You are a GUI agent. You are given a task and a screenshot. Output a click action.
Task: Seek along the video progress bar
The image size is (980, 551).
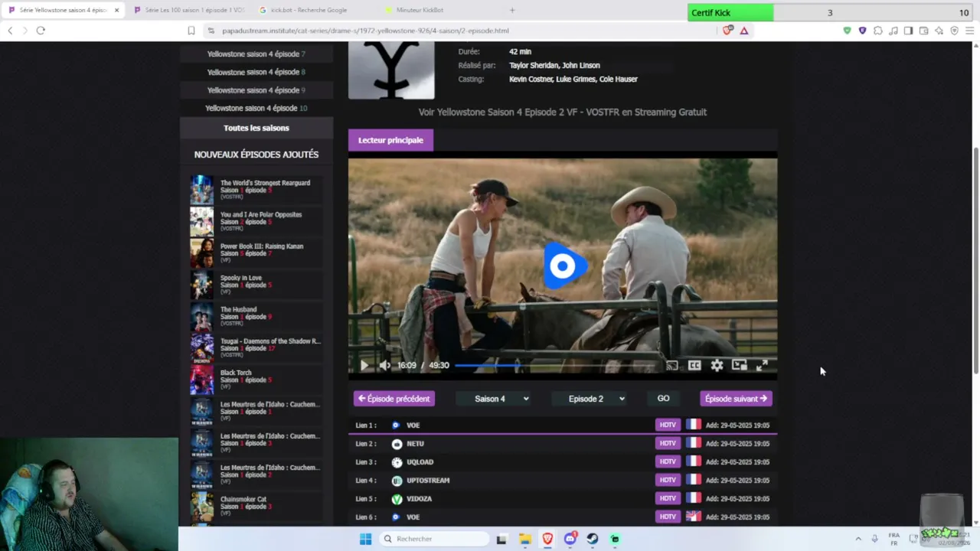pos(557,366)
